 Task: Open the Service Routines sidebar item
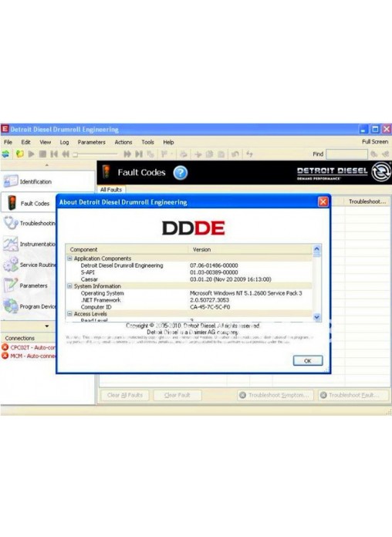29,265
